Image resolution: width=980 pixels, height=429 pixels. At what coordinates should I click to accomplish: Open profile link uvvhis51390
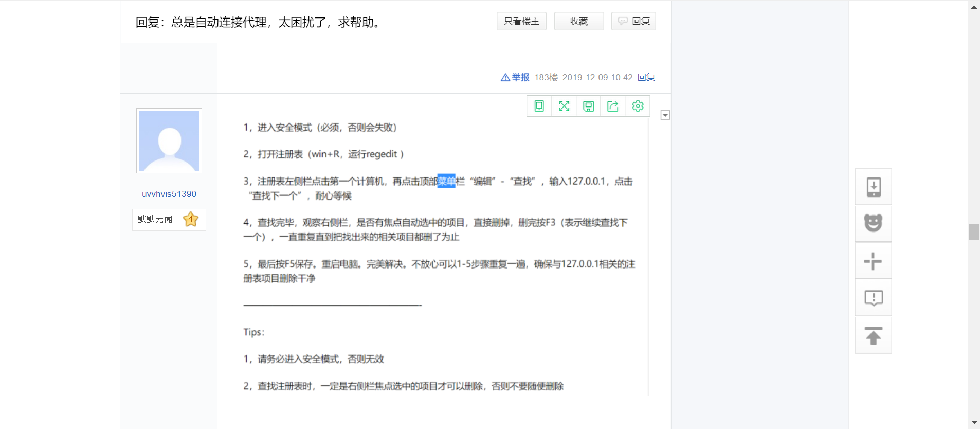[169, 194]
